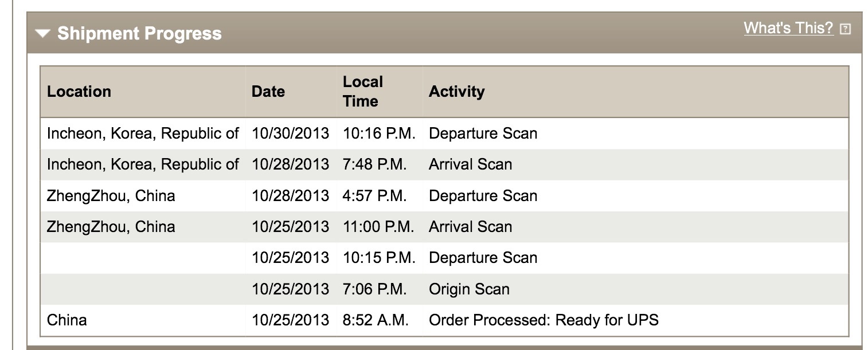
Task: Select the Incheon Arrival Scan activity
Action: (471, 164)
